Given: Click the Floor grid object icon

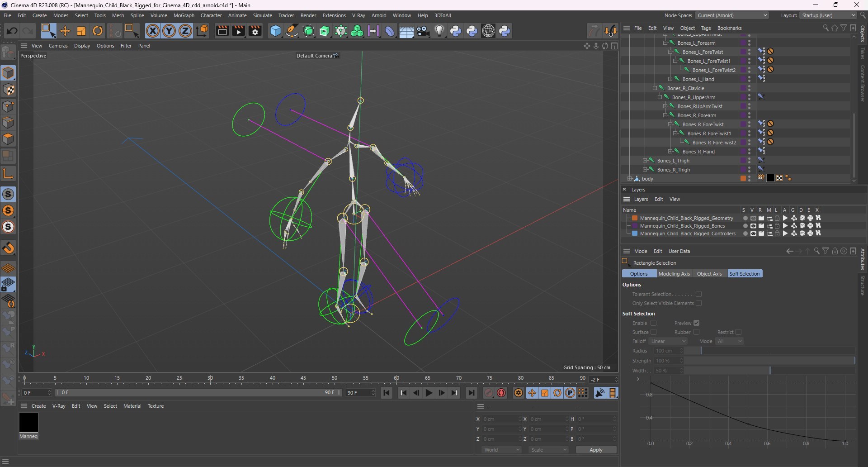Looking at the screenshot, I should [406, 31].
